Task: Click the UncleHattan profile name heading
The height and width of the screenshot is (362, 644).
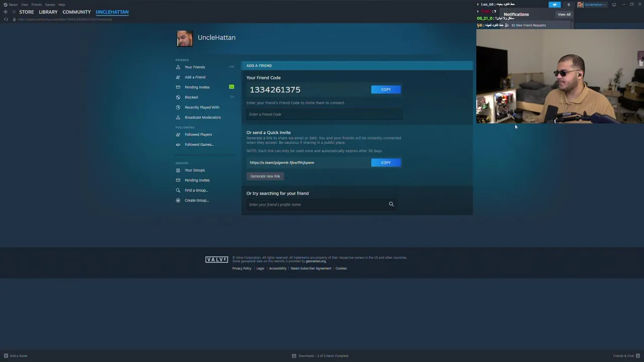Action: [216, 38]
